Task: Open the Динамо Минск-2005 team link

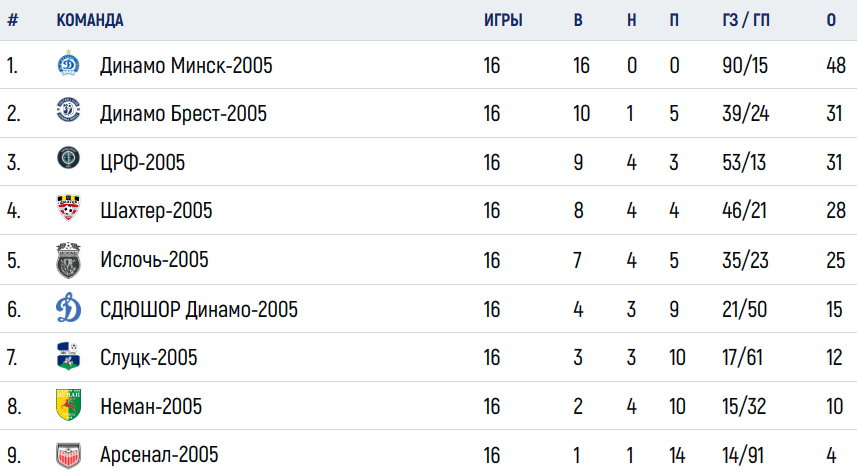Action: pos(186,66)
